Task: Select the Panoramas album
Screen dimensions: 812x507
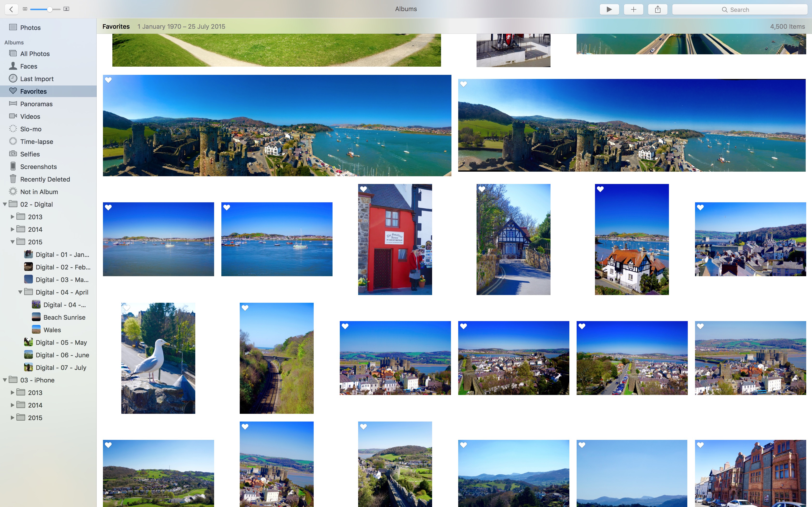Action: click(x=36, y=104)
